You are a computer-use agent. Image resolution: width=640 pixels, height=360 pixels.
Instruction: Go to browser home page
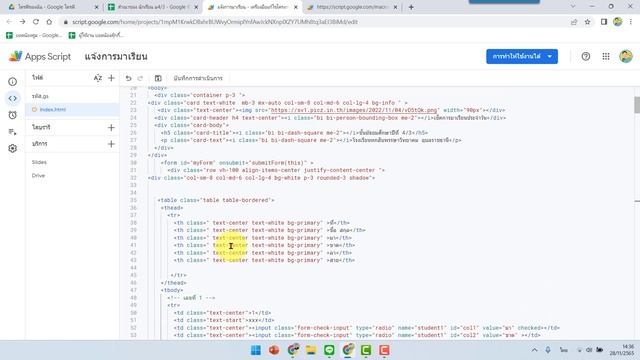(x=49, y=22)
